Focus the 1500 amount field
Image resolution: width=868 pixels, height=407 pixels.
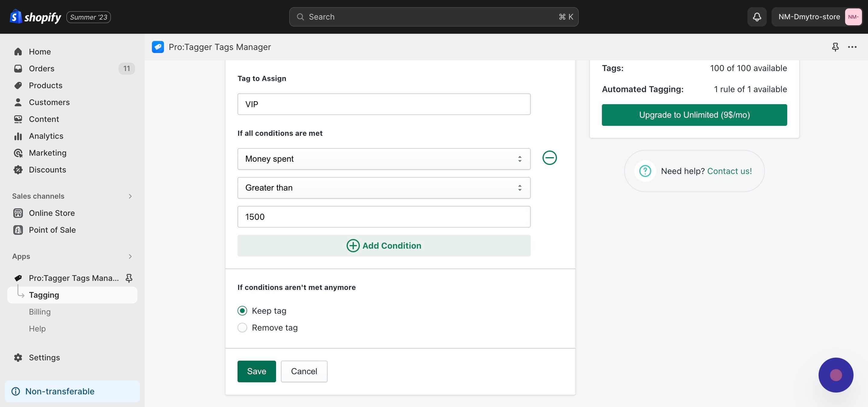(384, 217)
